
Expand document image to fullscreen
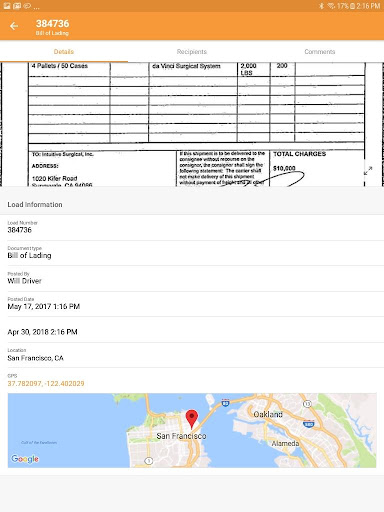(x=368, y=171)
